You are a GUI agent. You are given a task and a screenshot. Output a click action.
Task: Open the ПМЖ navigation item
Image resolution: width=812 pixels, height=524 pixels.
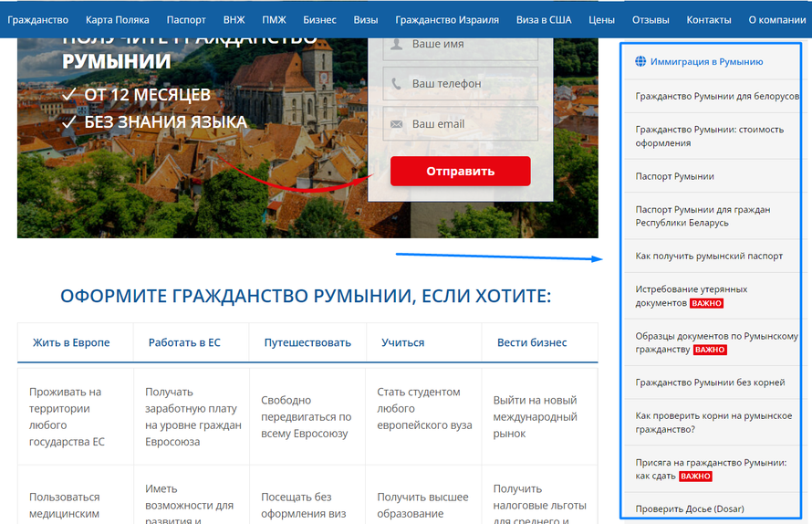274,20
